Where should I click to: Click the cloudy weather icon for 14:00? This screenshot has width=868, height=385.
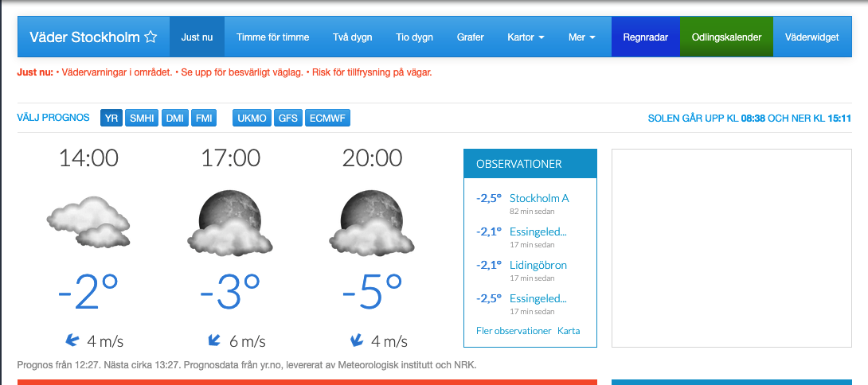coord(88,221)
